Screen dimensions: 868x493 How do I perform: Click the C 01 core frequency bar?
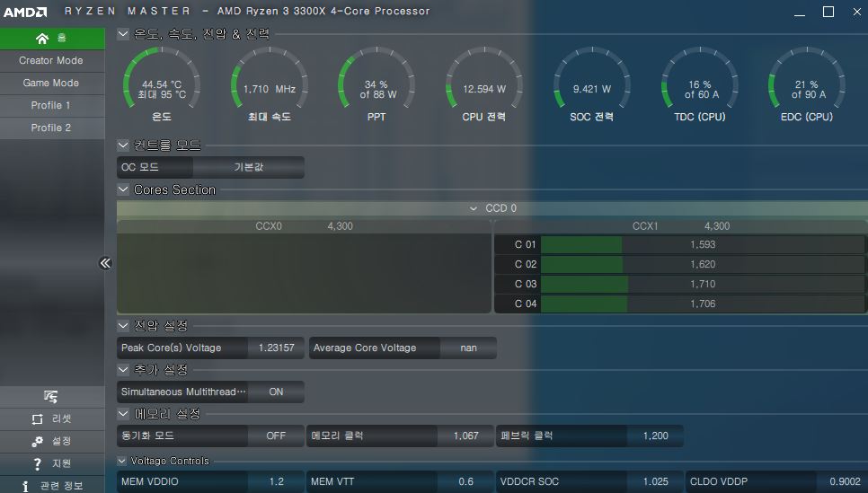703,244
